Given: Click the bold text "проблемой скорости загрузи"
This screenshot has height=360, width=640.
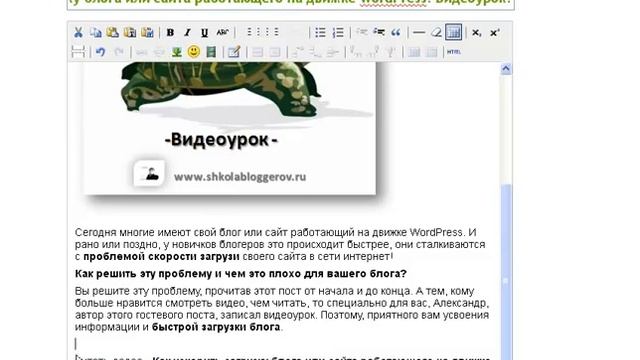Looking at the screenshot, I should pos(161,257).
